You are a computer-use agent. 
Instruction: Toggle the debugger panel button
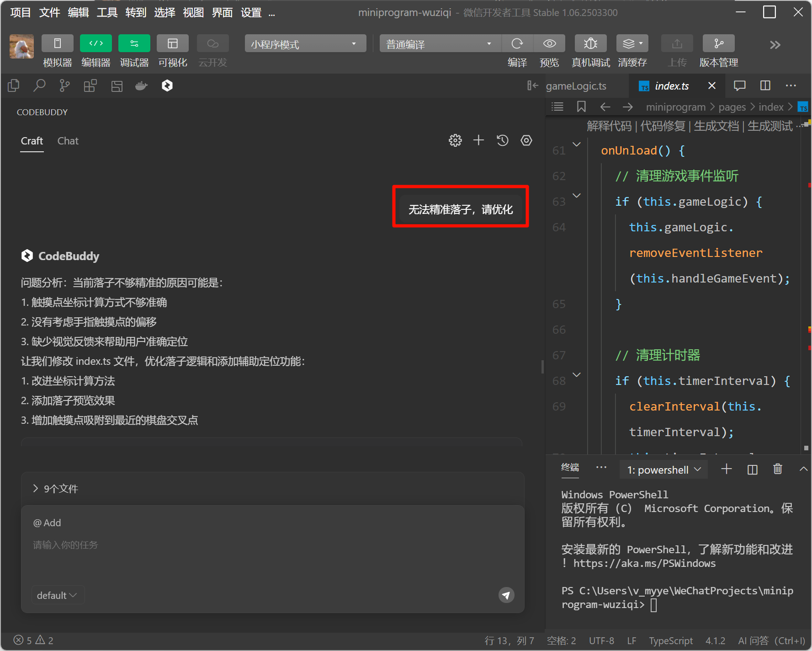[x=134, y=44]
